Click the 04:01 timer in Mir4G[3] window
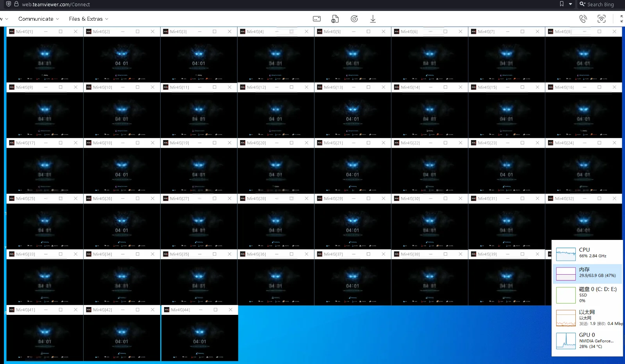625x364 pixels. [x=198, y=63]
